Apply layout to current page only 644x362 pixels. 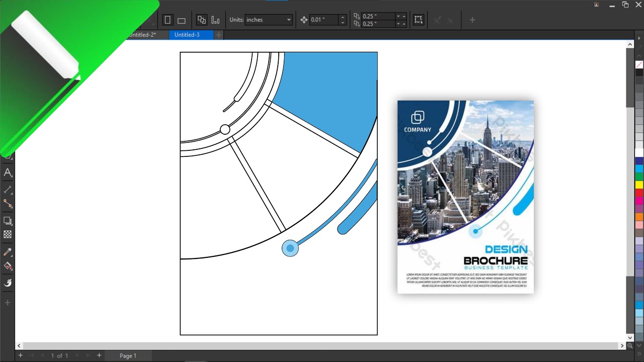coord(215,20)
